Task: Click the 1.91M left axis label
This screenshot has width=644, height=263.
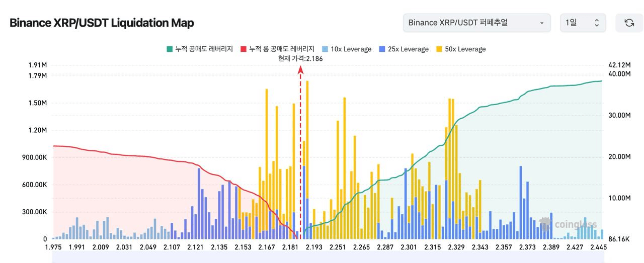Action: click(x=38, y=65)
